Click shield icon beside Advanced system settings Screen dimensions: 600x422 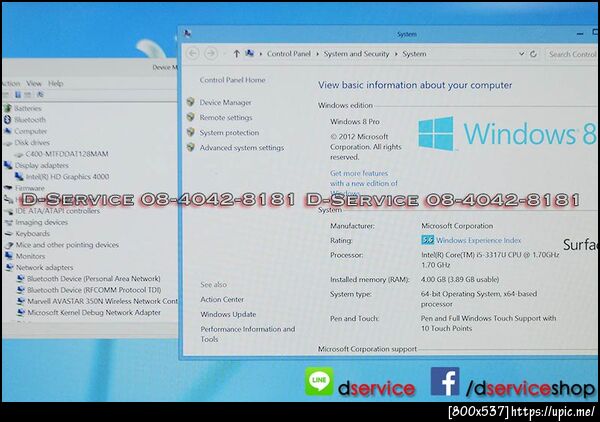(x=191, y=147)
